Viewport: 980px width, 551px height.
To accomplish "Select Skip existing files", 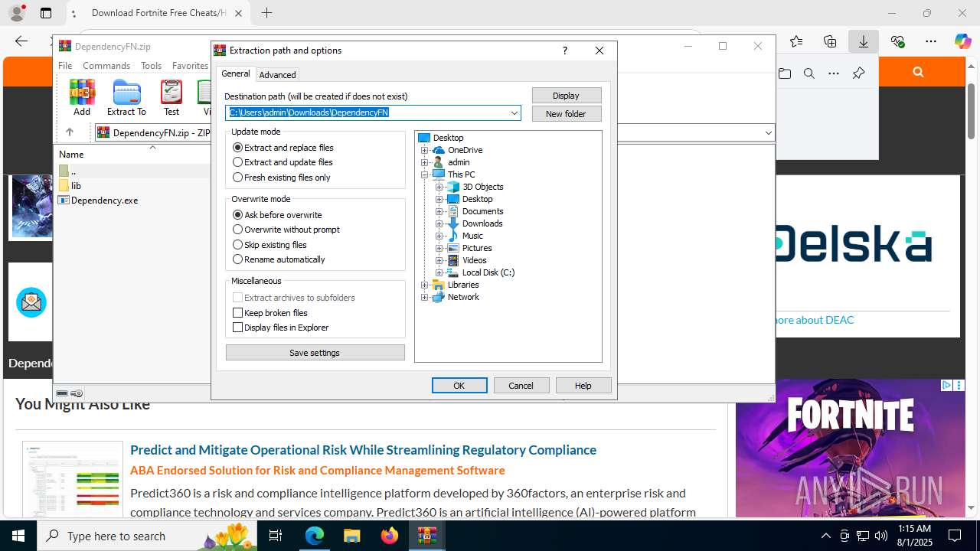I will [x=269, y=245].
